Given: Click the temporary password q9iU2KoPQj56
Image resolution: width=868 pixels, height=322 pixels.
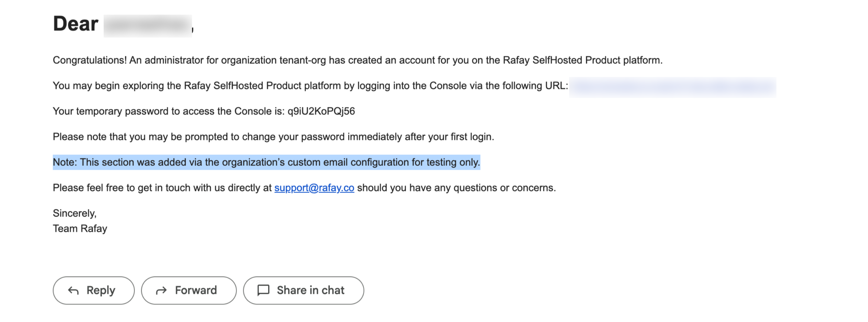Looking at the screenshot, I should click(x=321, y=111).
